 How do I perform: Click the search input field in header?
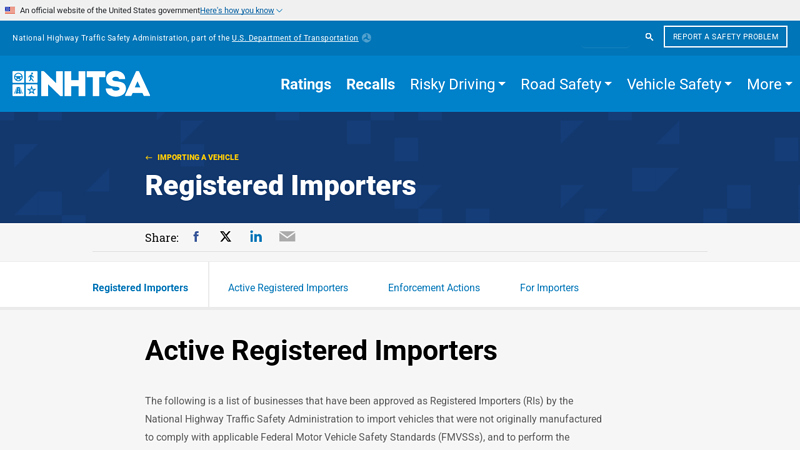[x=605, y=37]
